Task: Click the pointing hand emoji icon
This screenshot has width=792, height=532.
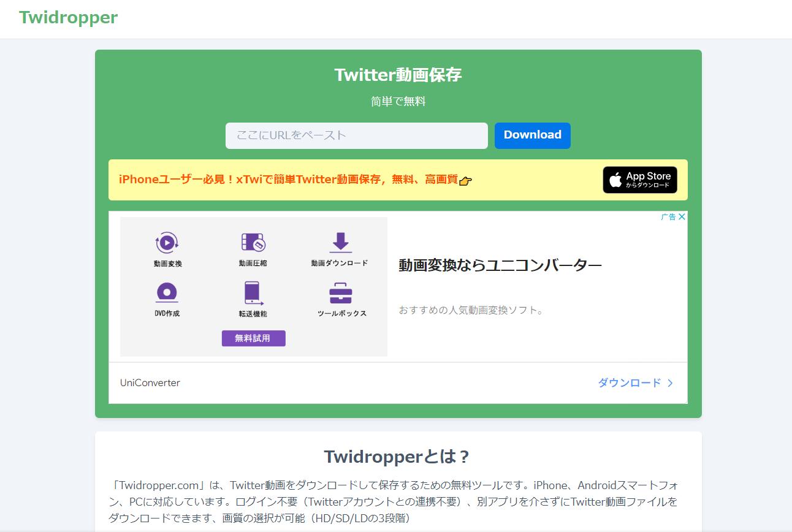Action: coord(466,181)
